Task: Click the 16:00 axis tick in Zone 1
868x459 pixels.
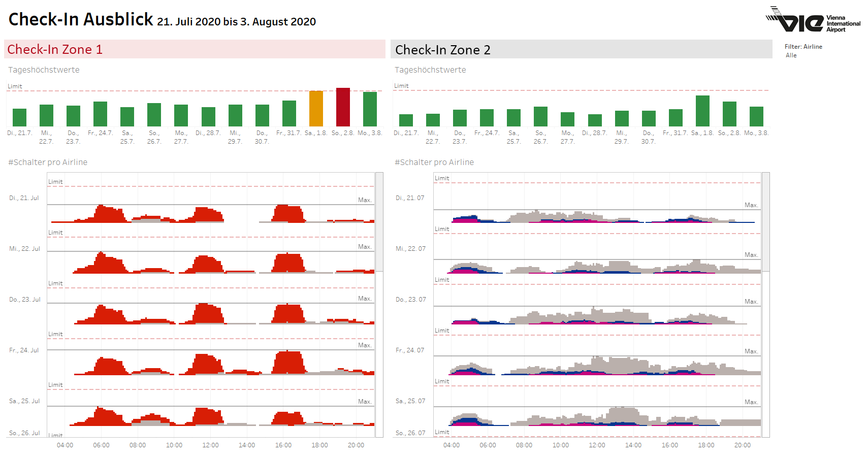Action: [x=283, y=445]
